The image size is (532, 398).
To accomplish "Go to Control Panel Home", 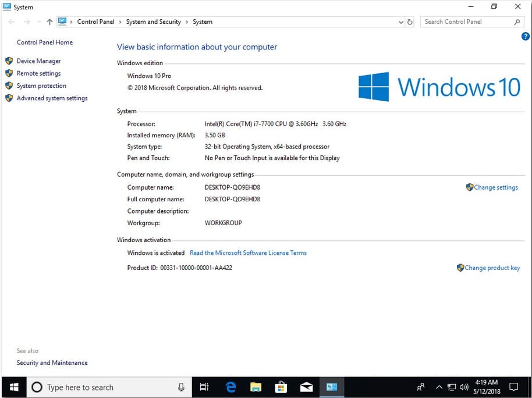I will 44,42.
